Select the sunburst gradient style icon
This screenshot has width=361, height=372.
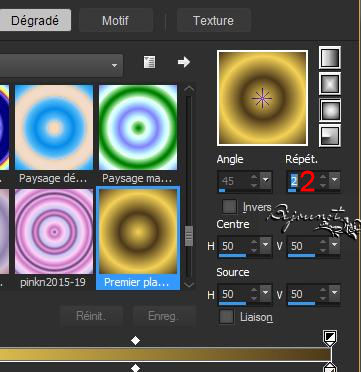click(x=330, y=109)
